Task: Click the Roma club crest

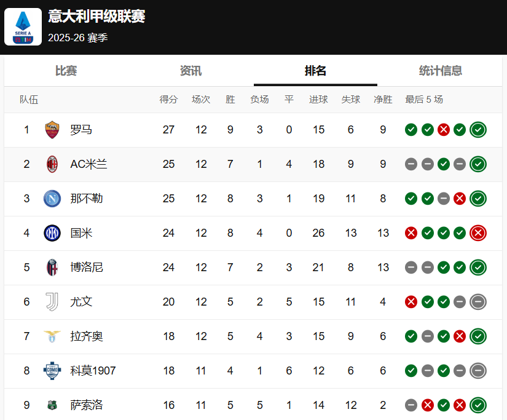Action: point(52,130)
